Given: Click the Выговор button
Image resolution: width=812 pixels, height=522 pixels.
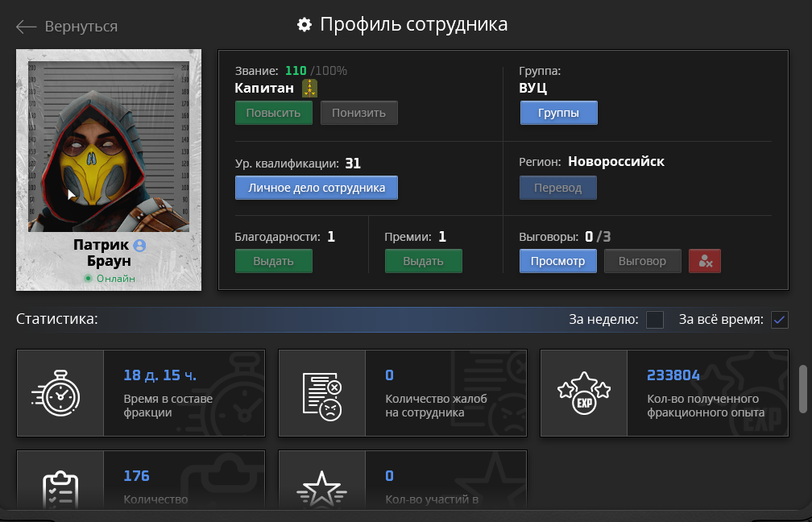Looking at the screenshot, I should pos(642,261).
